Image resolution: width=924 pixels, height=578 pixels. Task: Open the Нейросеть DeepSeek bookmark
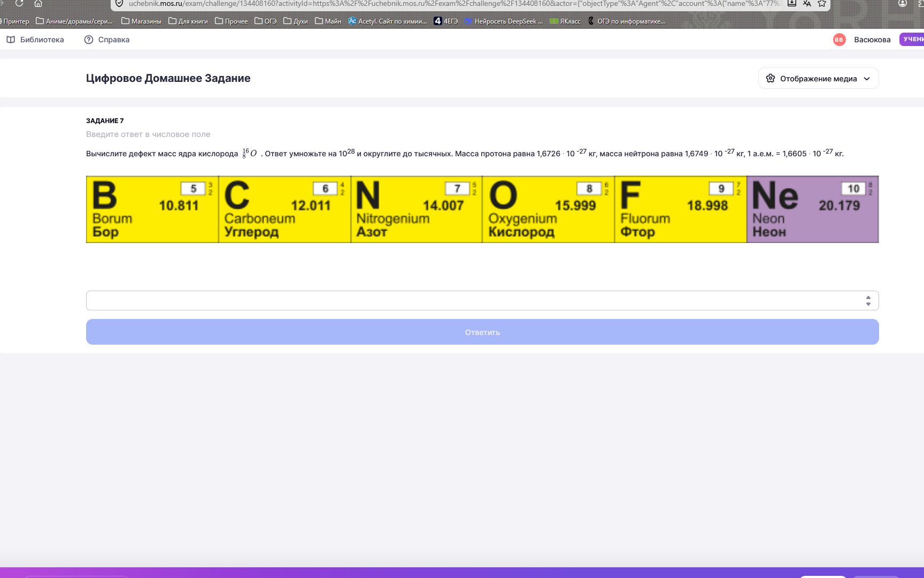pos(504,21)
